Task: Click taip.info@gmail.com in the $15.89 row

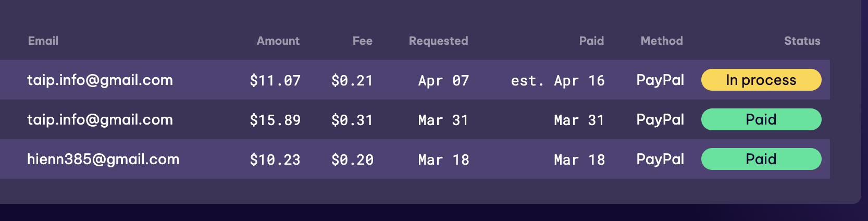Action: click(100, 119)
